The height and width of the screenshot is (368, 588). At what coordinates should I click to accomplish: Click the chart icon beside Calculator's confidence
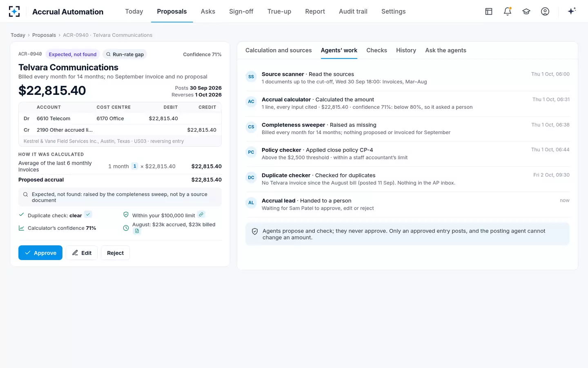pyautogui.click(x=21, y=228)
